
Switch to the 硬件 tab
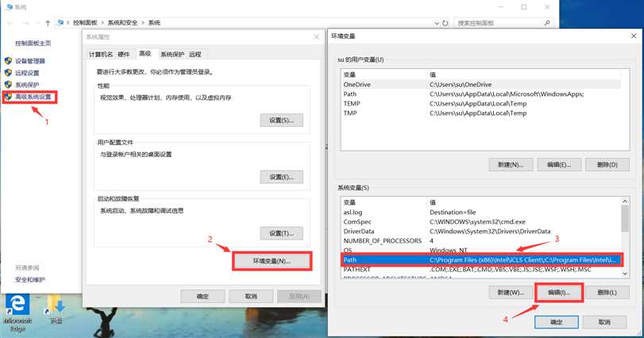124,54
